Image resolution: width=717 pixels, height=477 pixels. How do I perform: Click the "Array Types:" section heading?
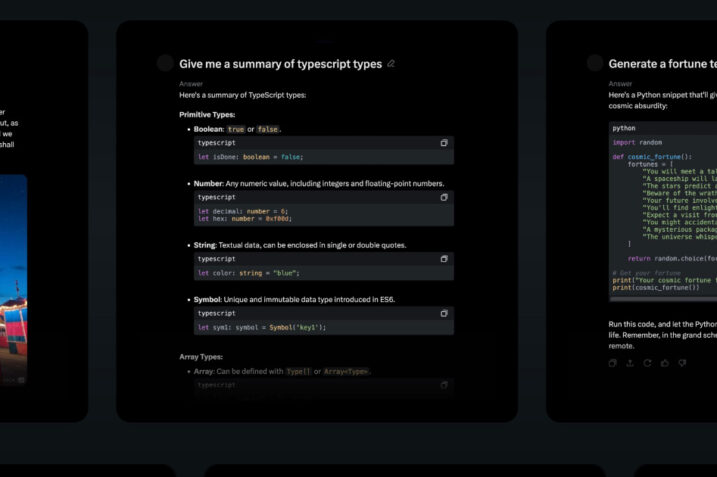(x=201, y=356)
